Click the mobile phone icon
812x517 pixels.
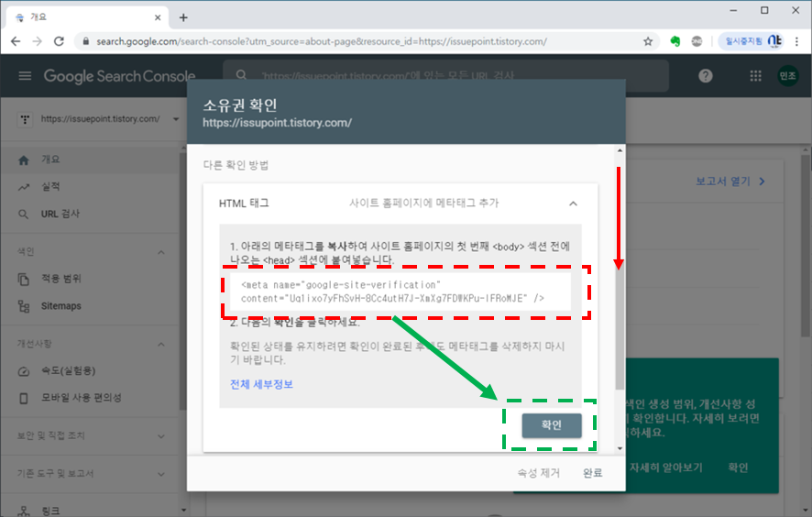pos(24,399)
